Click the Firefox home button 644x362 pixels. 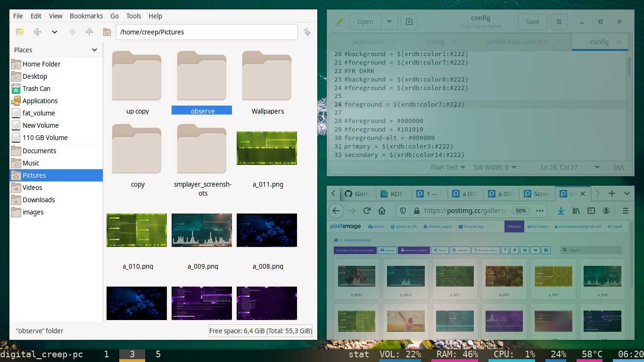point(382,211)
